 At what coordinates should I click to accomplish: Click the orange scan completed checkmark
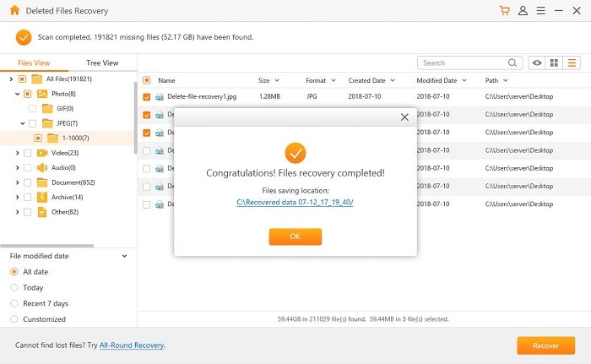[x=24, y=37]
